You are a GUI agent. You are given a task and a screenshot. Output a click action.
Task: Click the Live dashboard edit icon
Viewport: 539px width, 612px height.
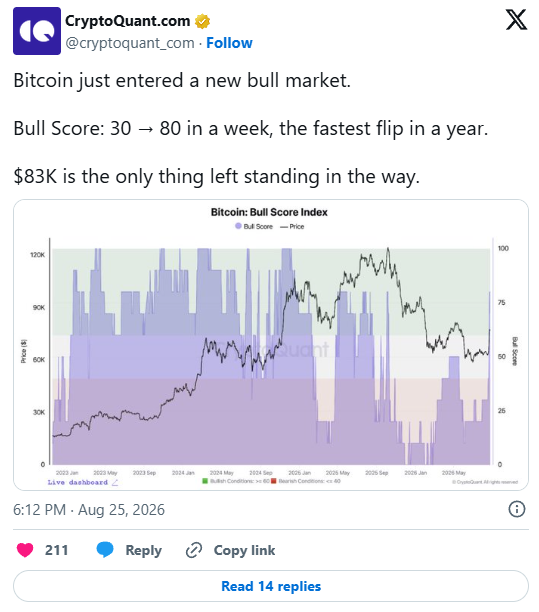pyautogui.click(x=115, y=483)
